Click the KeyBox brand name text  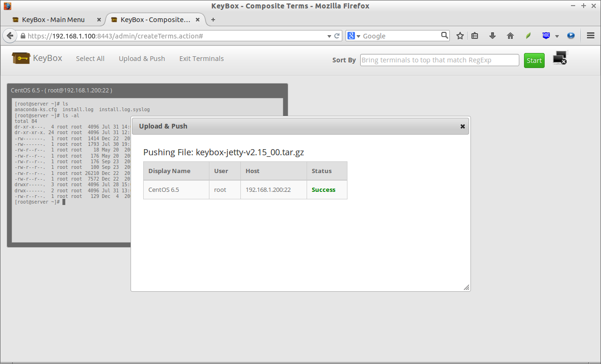pos(47,58)
